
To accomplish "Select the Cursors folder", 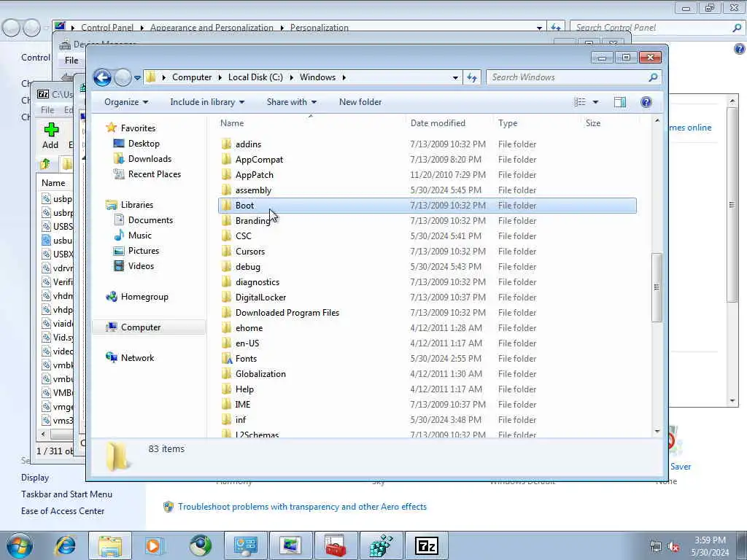I will (250, 251).
